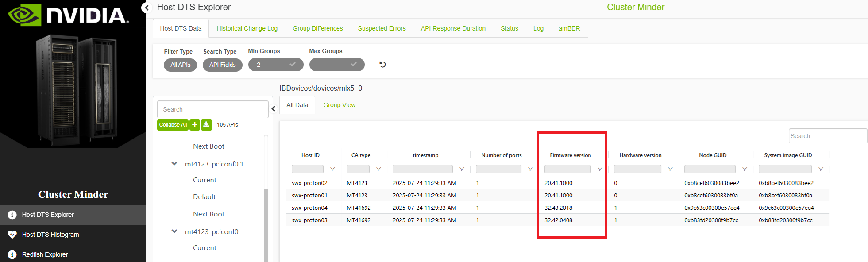The height and width of the screenshot is (262, 868).
Task: Click firmware value 32.43.2018
Action: pyautogui.click(x=558, y=208)
